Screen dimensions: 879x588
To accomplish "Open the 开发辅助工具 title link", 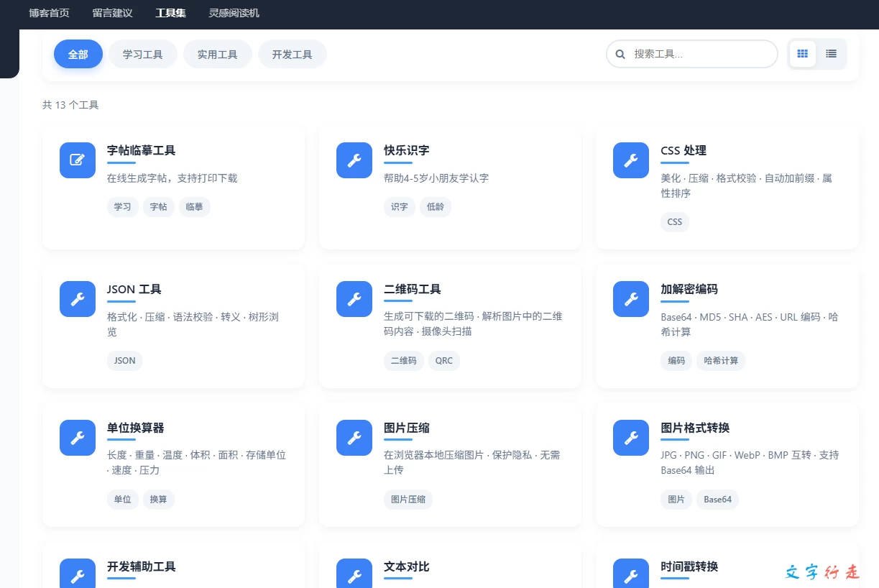I will (142, 566).
